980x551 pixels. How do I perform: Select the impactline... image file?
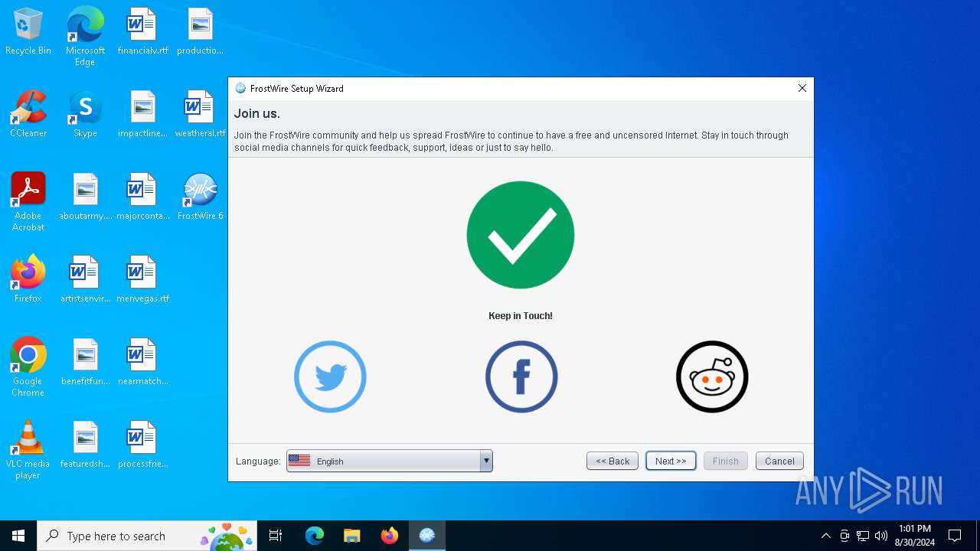[142, 114]
